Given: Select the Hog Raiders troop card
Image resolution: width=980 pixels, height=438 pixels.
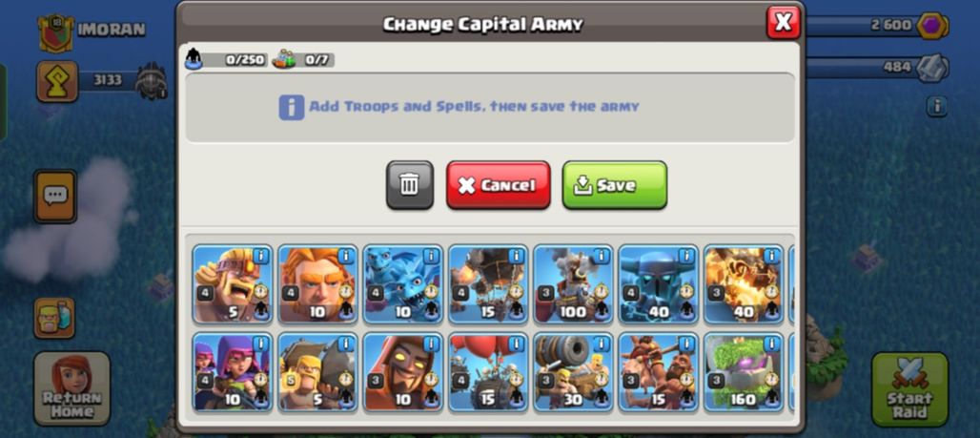Looking at the screenshot, I should (x=658, y=372).
